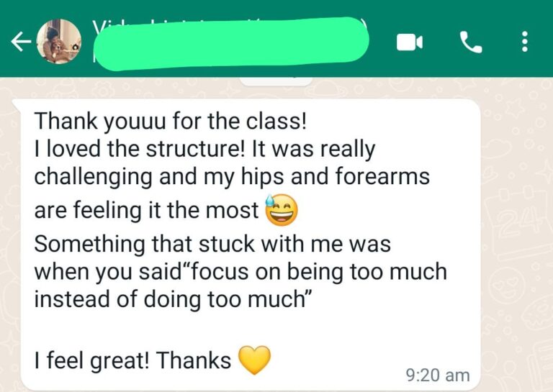Open the three-dot more options menu
Screen dimensions: 553x392
525,42
